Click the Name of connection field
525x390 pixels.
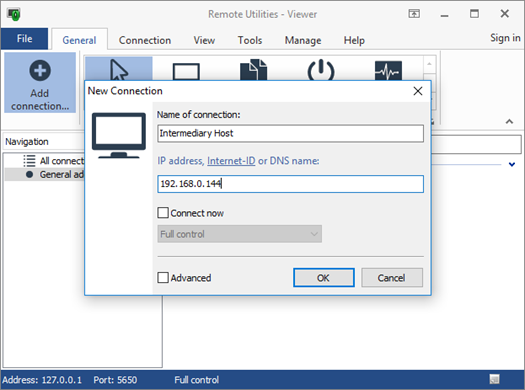(x=291, y=133)
